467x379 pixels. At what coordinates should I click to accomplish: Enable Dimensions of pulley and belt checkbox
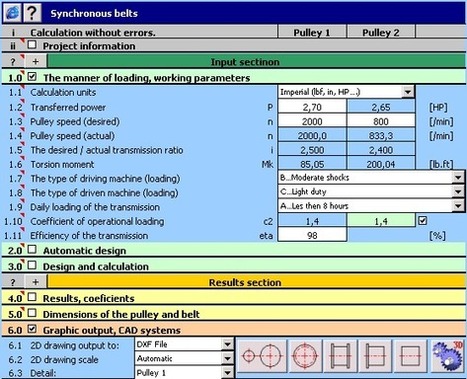tap(32, 313)
